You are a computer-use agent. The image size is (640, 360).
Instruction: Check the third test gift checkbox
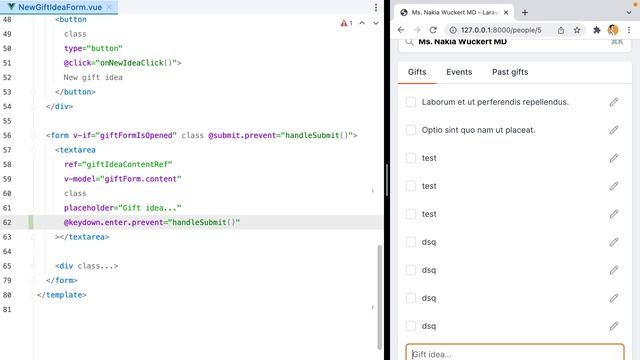click(411, 214)
